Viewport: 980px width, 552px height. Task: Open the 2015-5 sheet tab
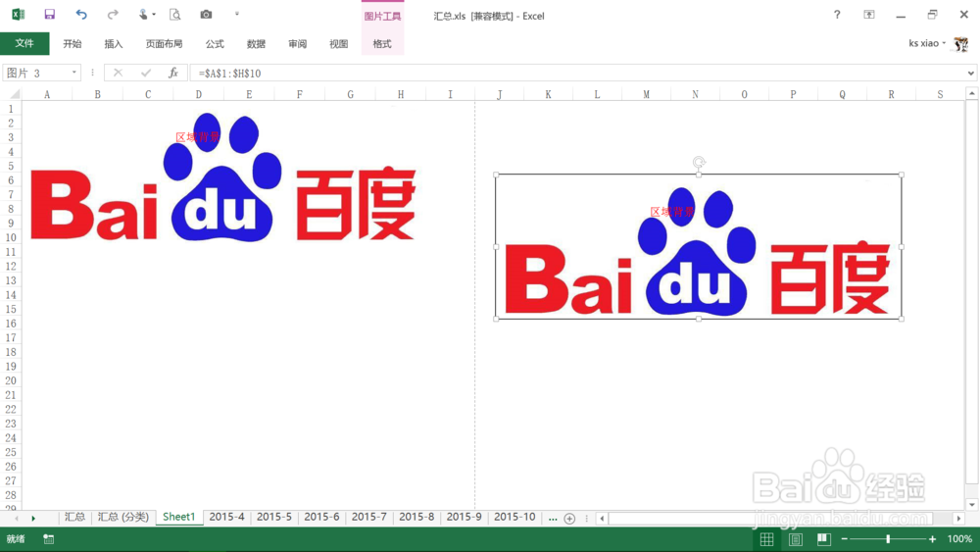point(274,517)
